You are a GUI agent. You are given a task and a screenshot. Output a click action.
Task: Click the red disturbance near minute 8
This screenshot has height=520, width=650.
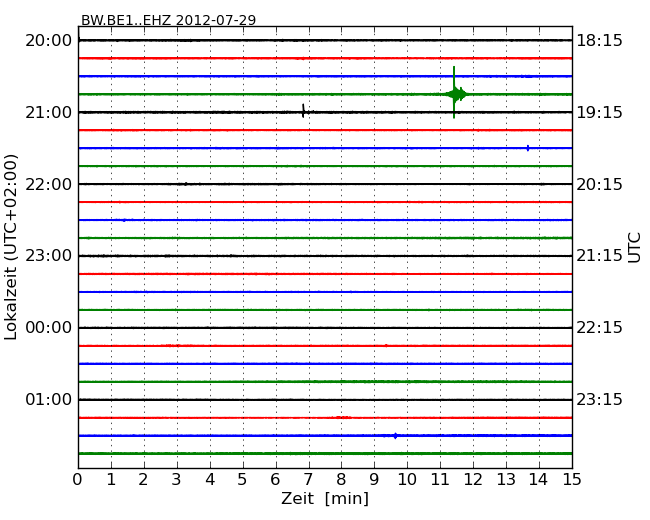point(343,417)
